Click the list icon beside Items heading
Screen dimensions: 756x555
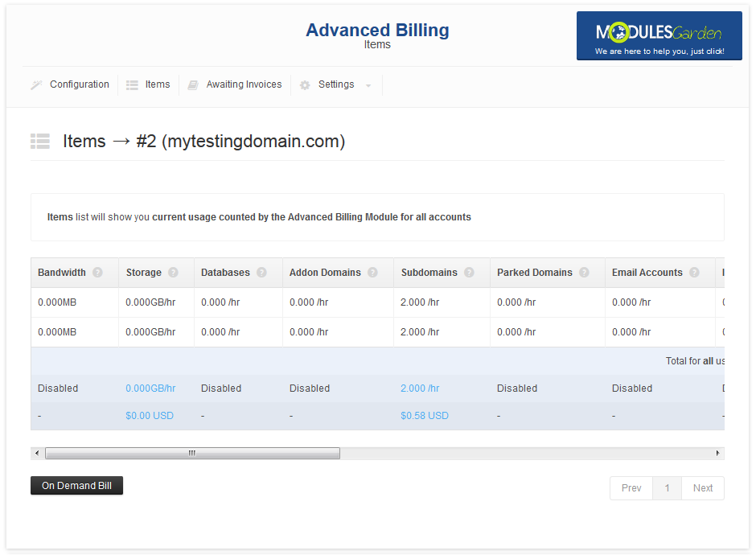click(x=40, y=142)
